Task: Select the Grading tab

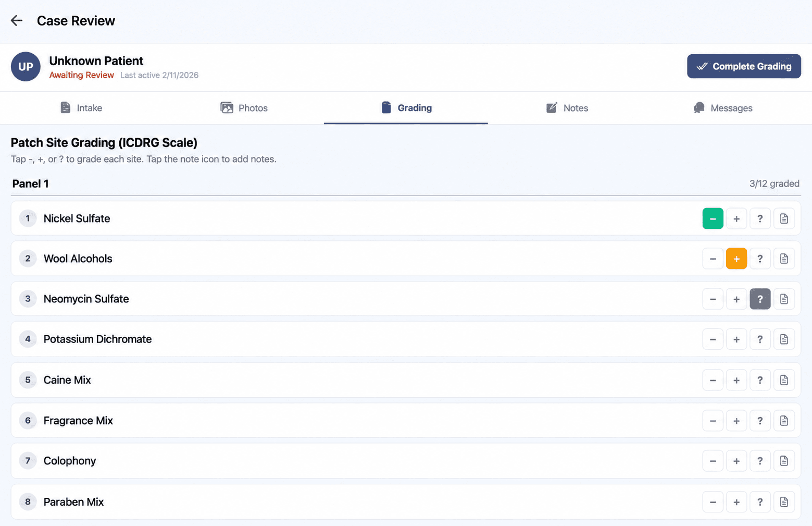Action: pyautogui.click(x=406, y=108)
